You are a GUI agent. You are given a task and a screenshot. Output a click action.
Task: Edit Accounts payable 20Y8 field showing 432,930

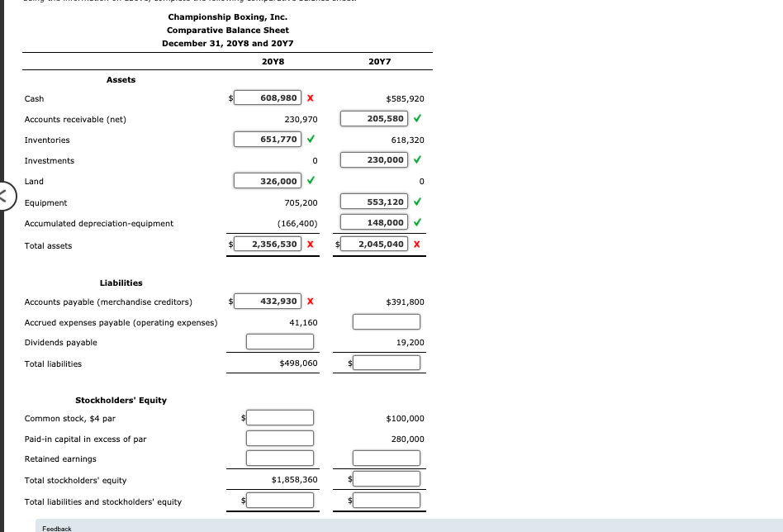click(268, 301)
